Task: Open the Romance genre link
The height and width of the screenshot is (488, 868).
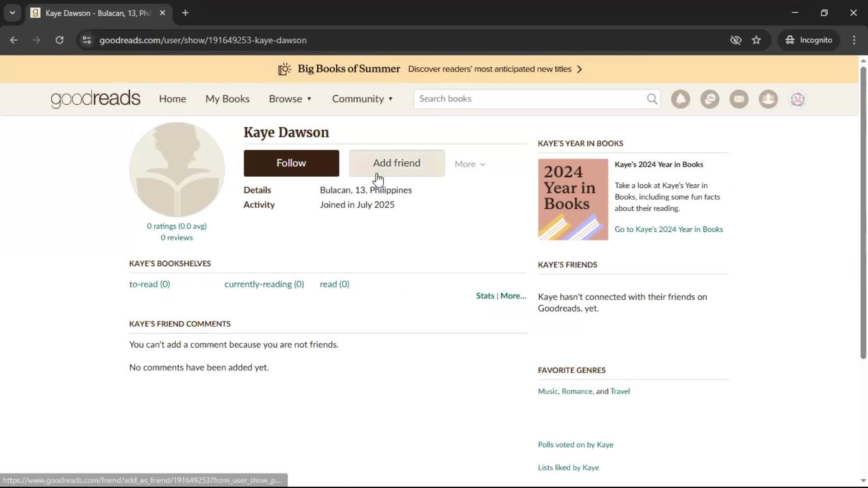Action: (577, 391)
